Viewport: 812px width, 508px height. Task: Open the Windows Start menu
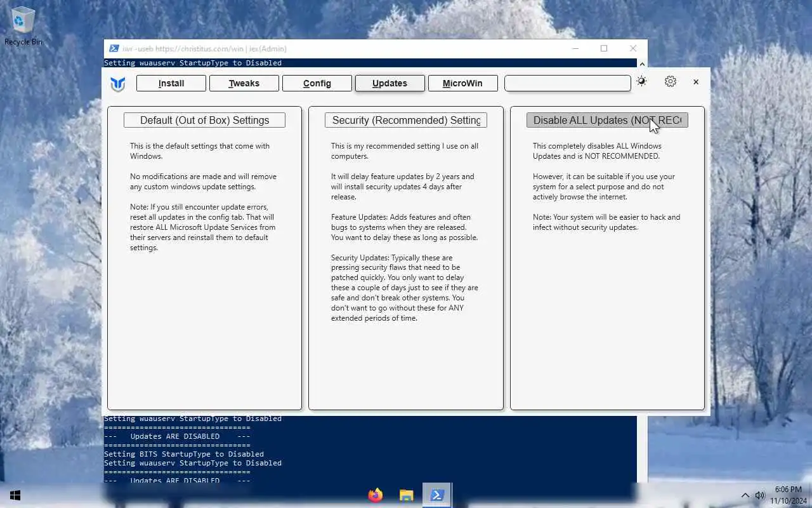click(15, 495)
